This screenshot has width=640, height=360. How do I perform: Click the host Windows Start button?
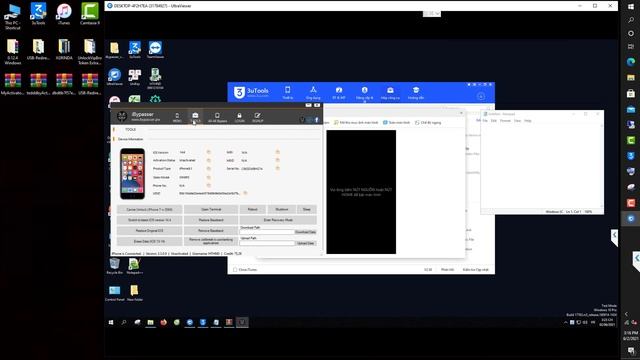click(631, 7)
